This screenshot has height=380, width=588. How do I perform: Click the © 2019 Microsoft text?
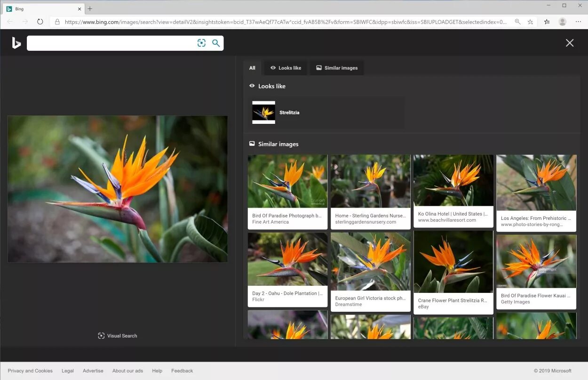553,371
